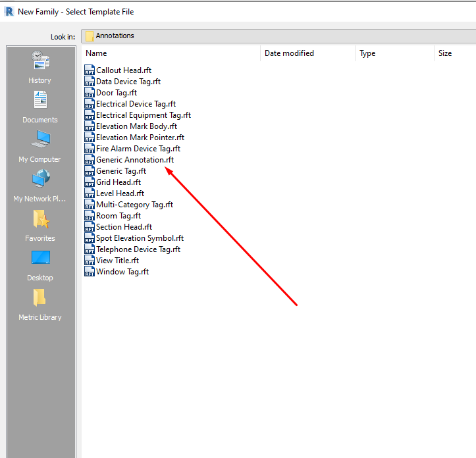Select the Elevation Mark Body.rft template
476x458 pixels.
[x=136, y=126]
